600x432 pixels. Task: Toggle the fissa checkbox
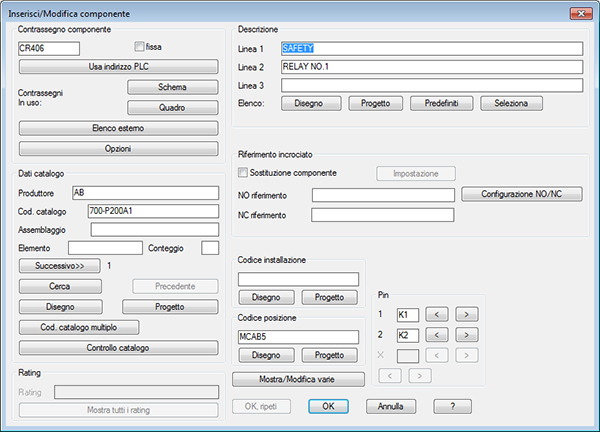pyautogui.click(x=139, y=47)
